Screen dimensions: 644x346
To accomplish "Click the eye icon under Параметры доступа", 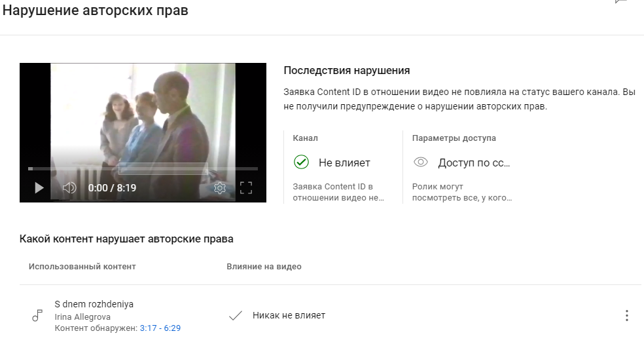I will [x=421, y=162].
